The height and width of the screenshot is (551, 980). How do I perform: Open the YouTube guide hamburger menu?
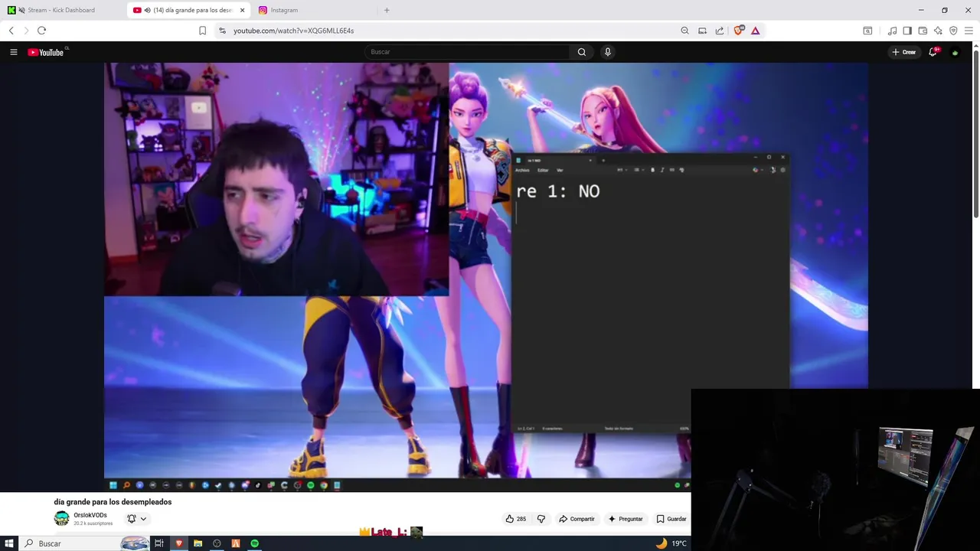(13, 52)
